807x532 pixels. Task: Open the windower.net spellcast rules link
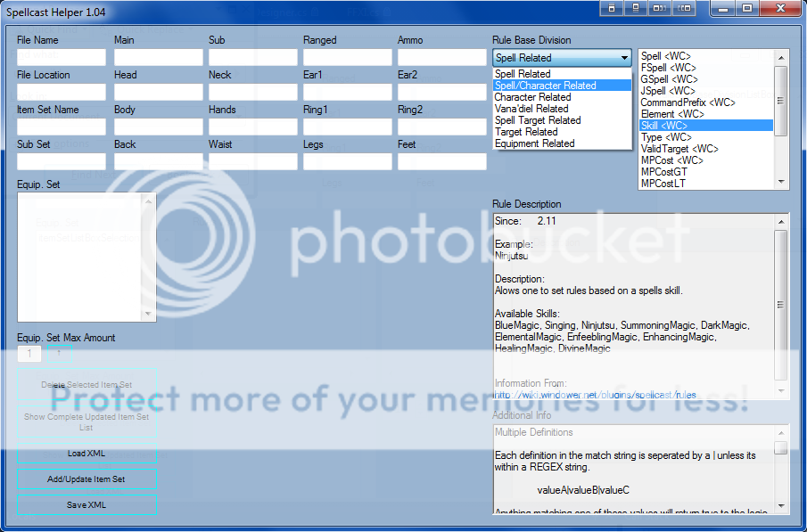pos(595,395)
